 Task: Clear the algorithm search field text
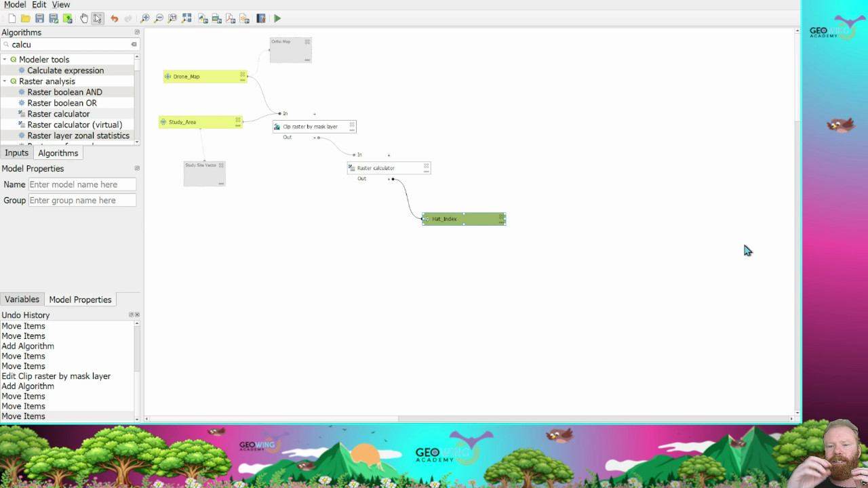[x=134, y=45]
